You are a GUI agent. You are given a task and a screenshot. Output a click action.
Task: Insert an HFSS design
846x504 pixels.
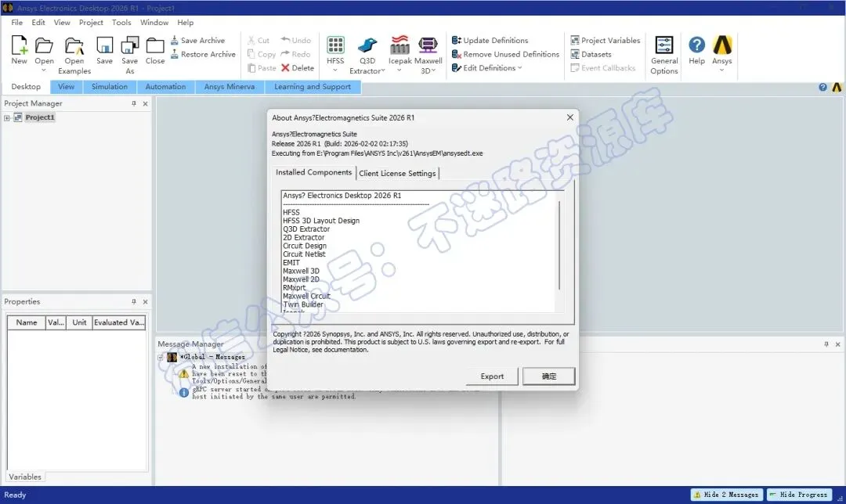pyautogui.click(x=335, y=50)
